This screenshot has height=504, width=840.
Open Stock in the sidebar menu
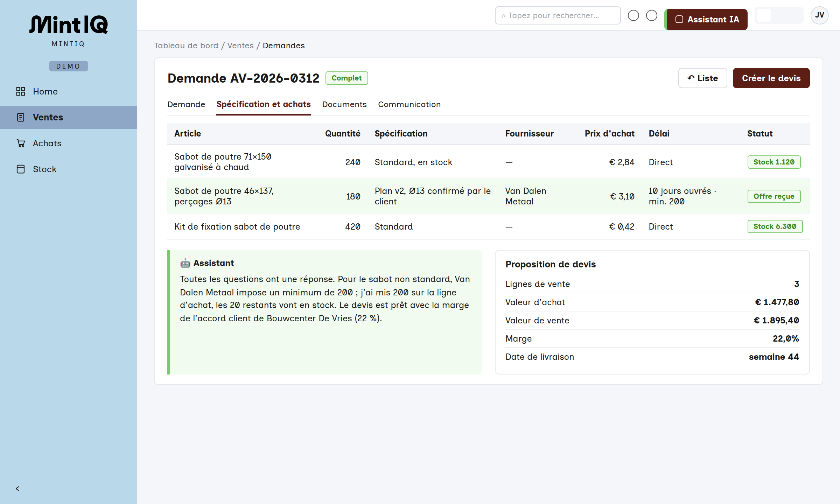[69, 169]
